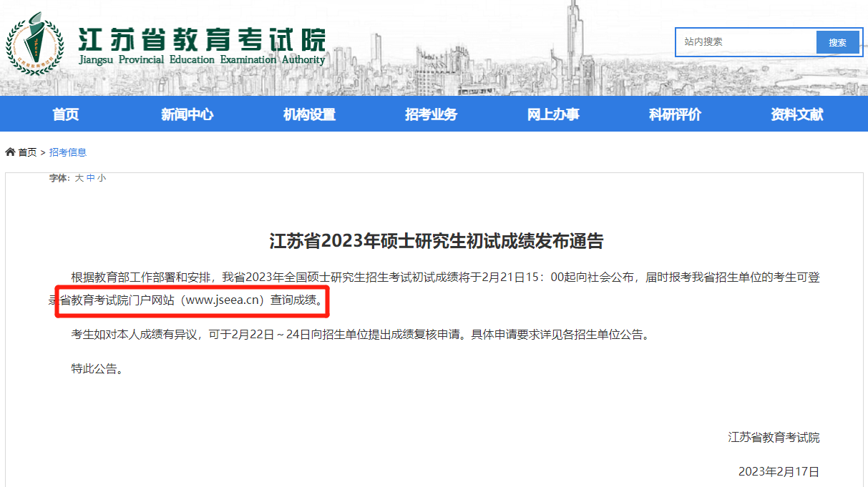Click the 首页 breadcrumb link
The height and width of the screenshot is (487, 868).
click(x=27, y=152)
